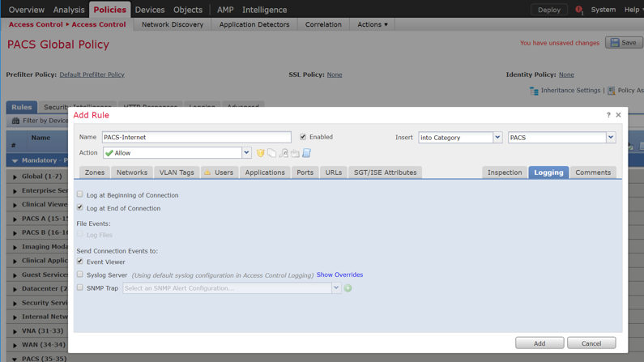Click the Show Overrides link
The height and width of the screenshot is (362, 644).
coord(339,275)
